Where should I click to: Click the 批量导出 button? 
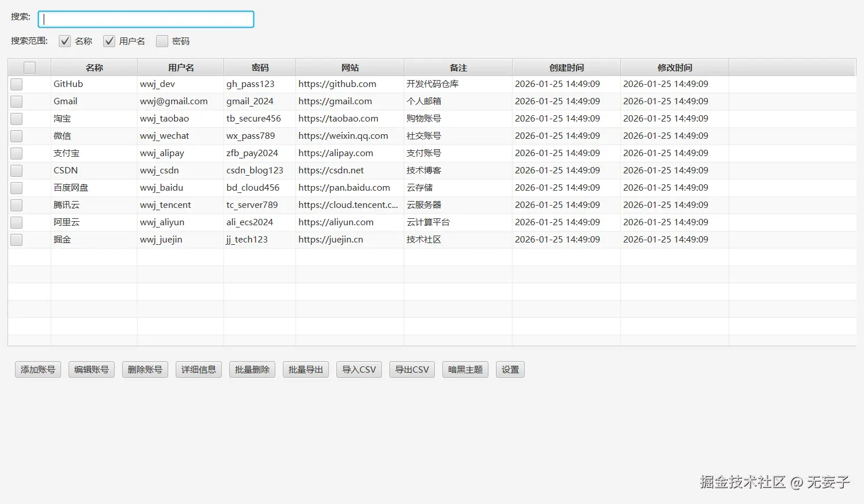306,369
